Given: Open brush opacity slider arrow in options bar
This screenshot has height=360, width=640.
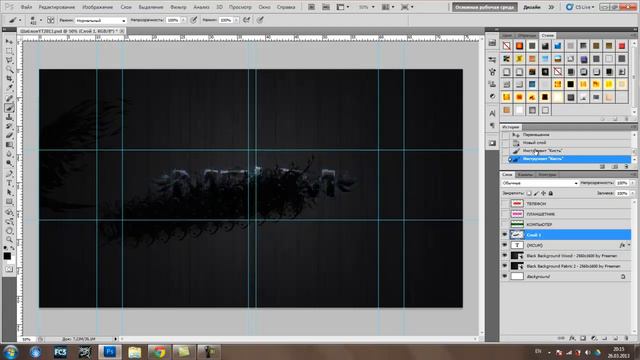Looking at the screenshot, I should (184, 20).
